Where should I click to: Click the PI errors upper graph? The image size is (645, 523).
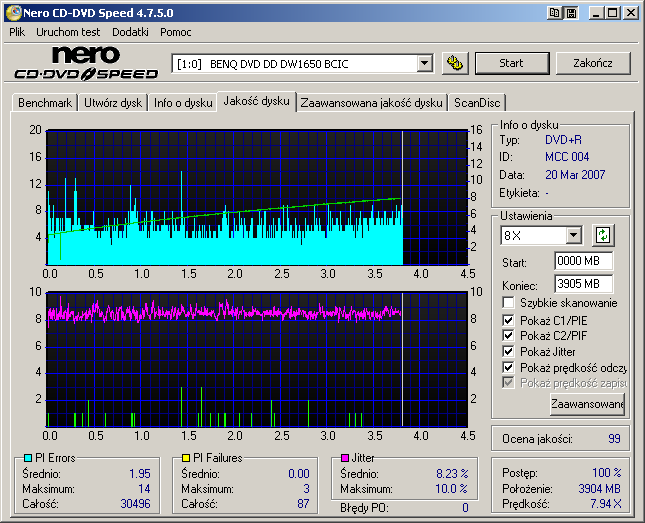(x=257, y=198)
